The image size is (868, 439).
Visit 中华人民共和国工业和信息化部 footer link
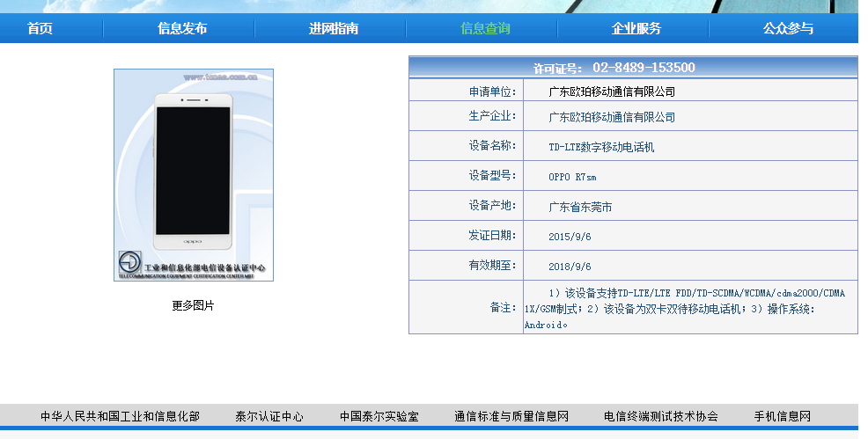pos(120,416)
